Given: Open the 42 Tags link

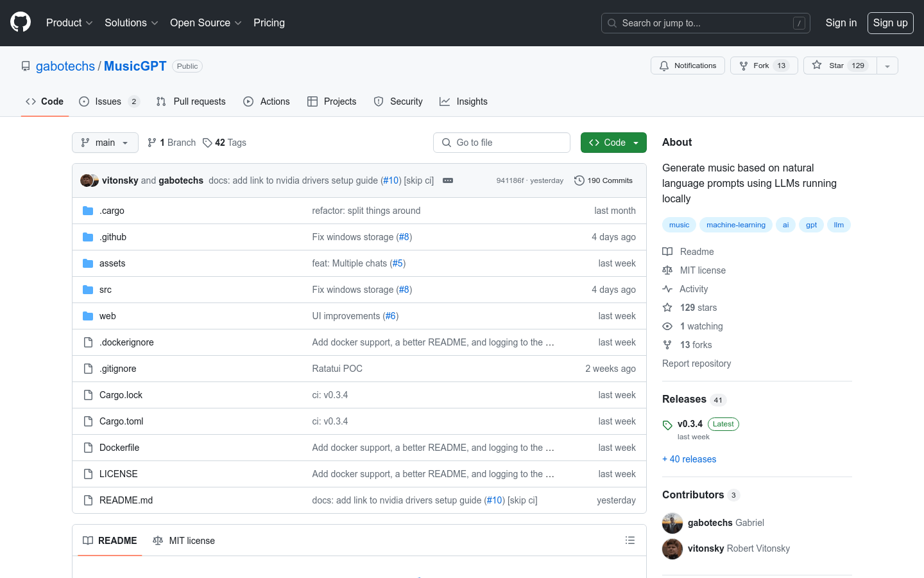Looking at the screenshot, I should pos(225,143).
